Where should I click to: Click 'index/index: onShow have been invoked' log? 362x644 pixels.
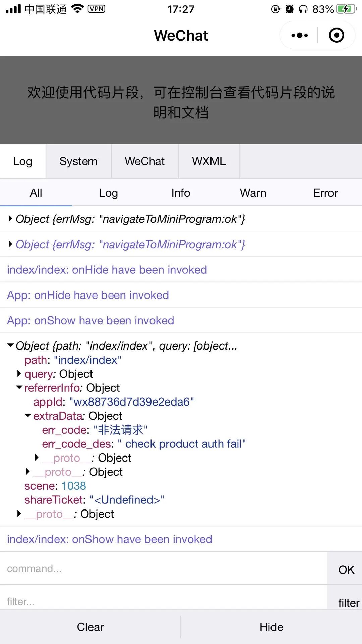(110, 539)
